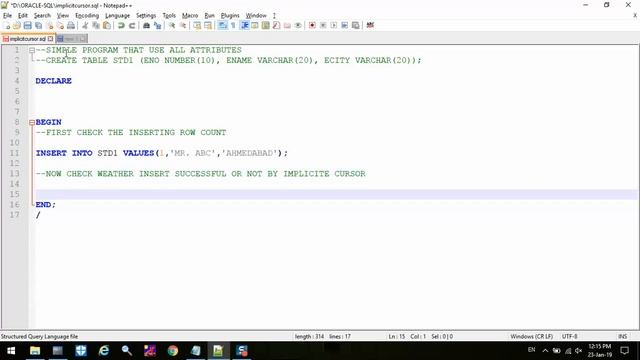The image size is (640, 360).
Task: Click the UTF-8 encoding in status bar
Action: coord(569,336)
